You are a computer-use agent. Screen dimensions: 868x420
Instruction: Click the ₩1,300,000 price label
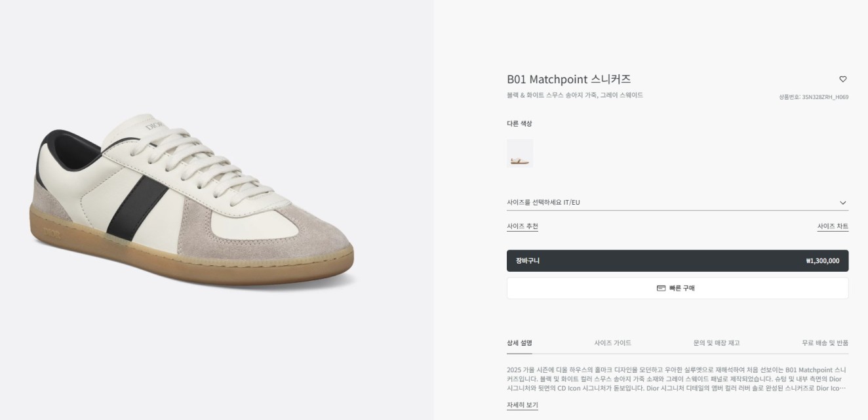tap(822, 261)
